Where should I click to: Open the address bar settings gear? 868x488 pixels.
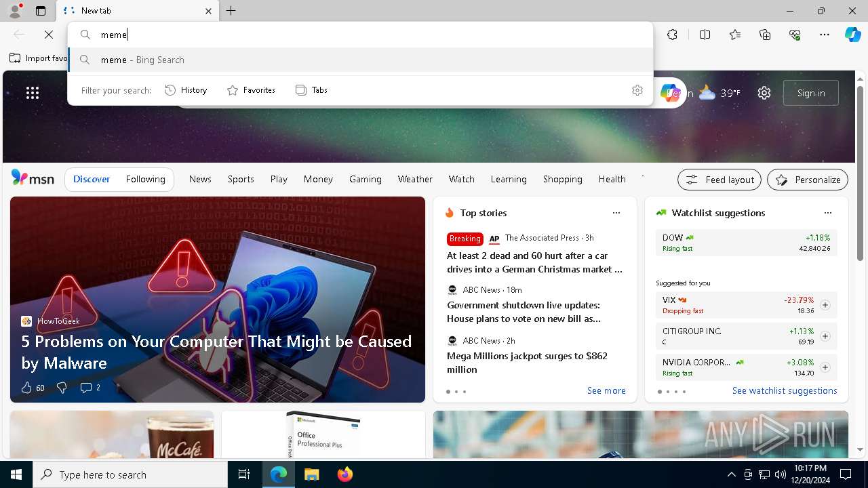pyautogui.click(x=637, y=90)
